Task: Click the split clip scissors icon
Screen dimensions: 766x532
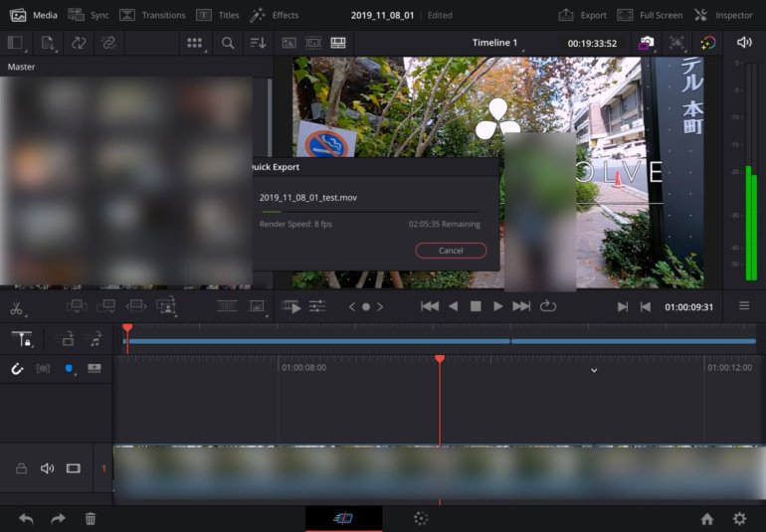Action: tap(16, 307)
